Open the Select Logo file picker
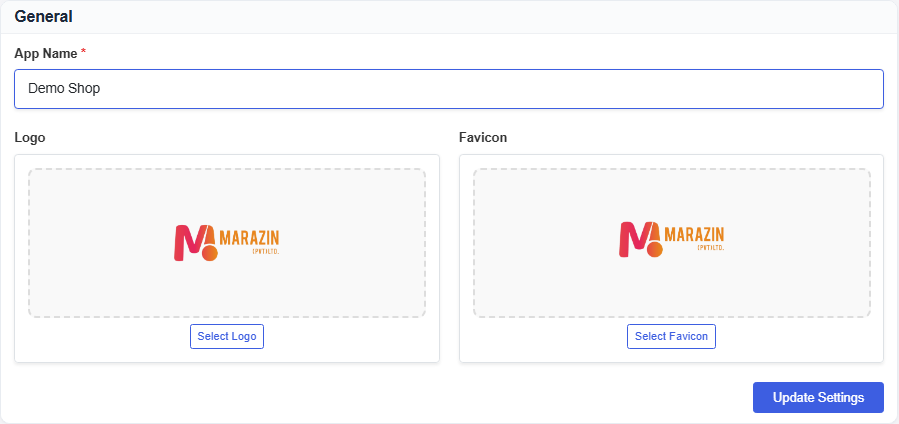 point(227,336)
